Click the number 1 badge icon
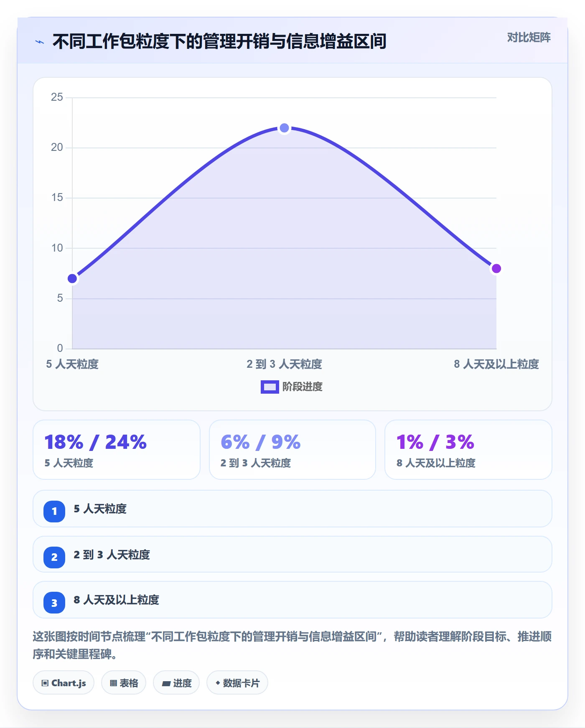This screenshot has width=585, height=728. coord(54,511)
